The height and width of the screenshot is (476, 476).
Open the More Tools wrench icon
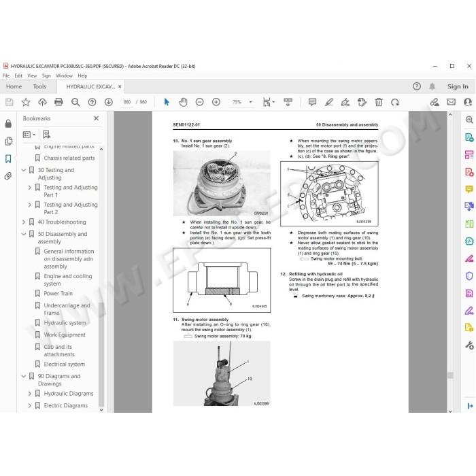pyautogui.click(x=469, y=345)
